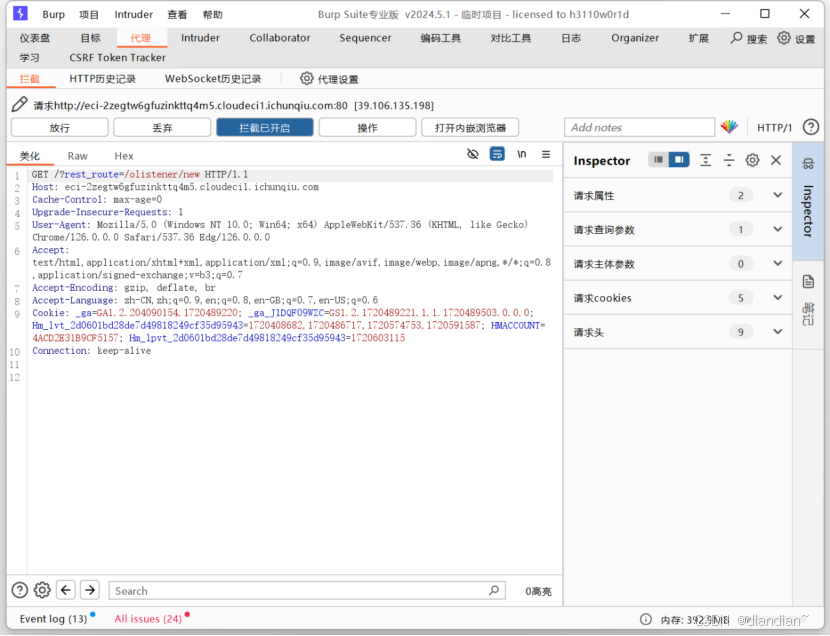
Task: Open the Burp menu
Action: pyautogui.click(x=53, y=14)
